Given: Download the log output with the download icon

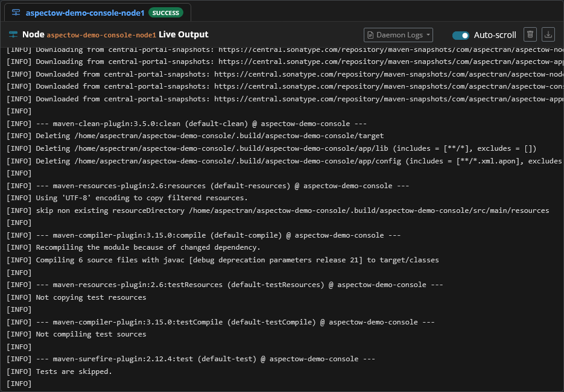Looking at the screenshot, I should click(x=548, y=34).
